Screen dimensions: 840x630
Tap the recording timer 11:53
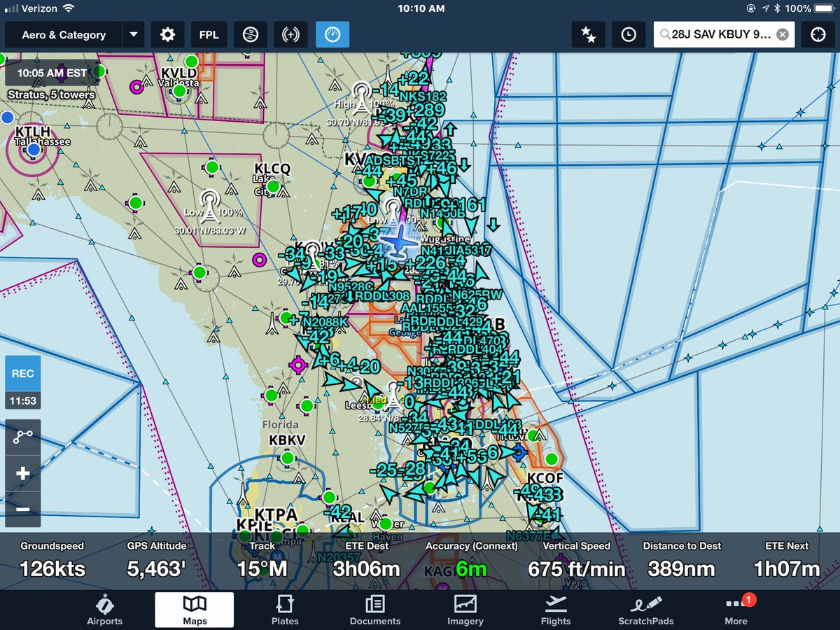coord(22,401)
